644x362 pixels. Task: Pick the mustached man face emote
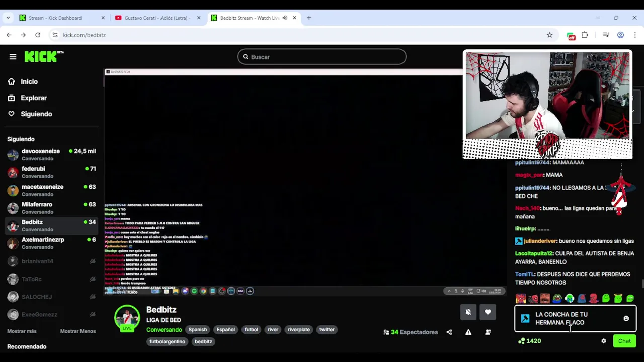pos(545,299)
